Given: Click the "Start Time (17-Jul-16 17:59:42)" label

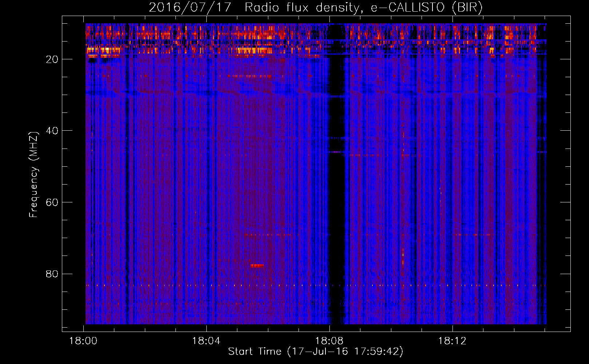Looking at the screenshot, I should coord(316,352).
